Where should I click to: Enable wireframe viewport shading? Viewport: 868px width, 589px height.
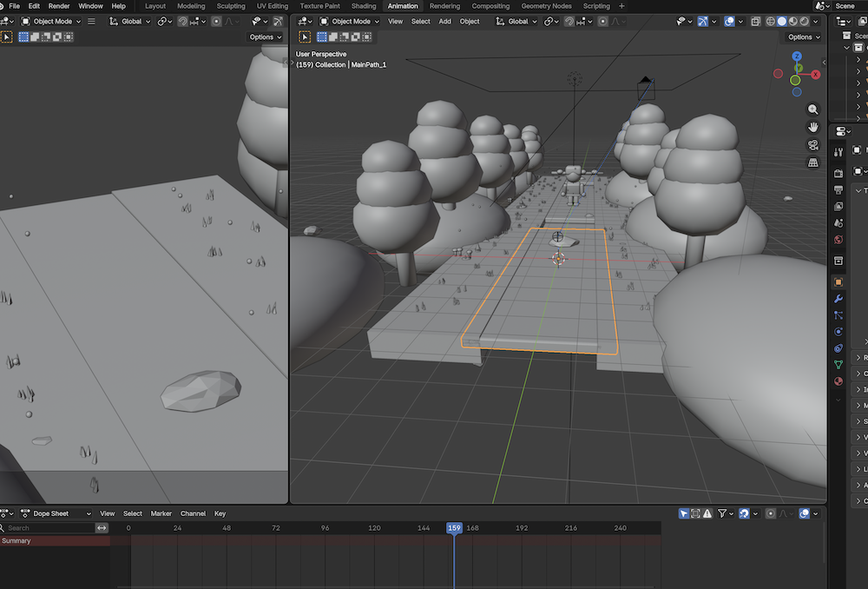click(x=770, y=21)
